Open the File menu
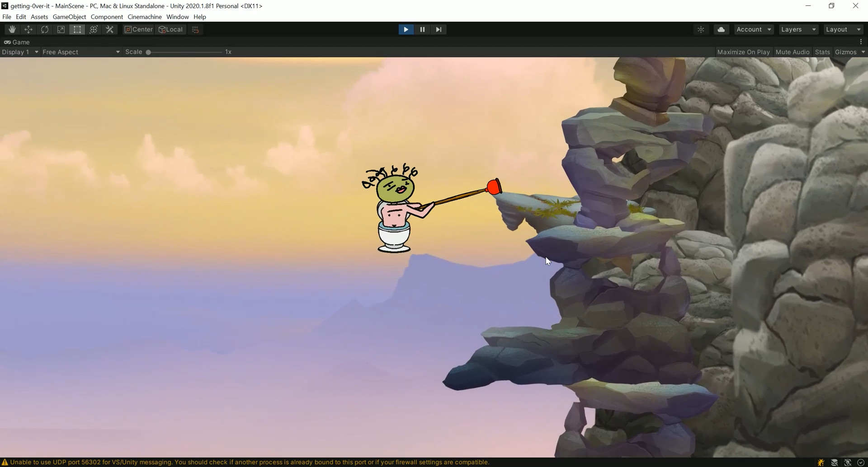 point(7,17)
